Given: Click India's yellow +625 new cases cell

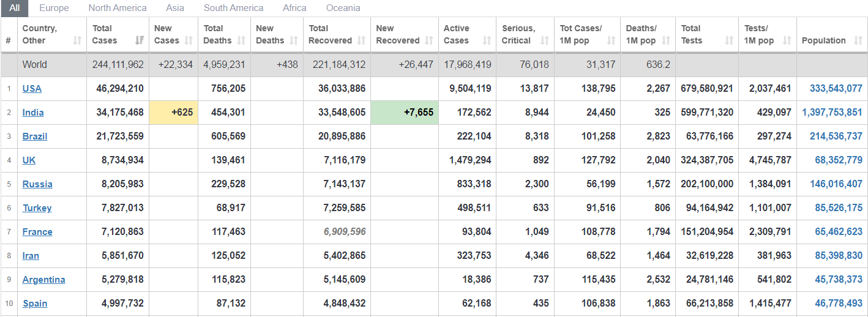Looking at the screenshot, I should [174, 113].
